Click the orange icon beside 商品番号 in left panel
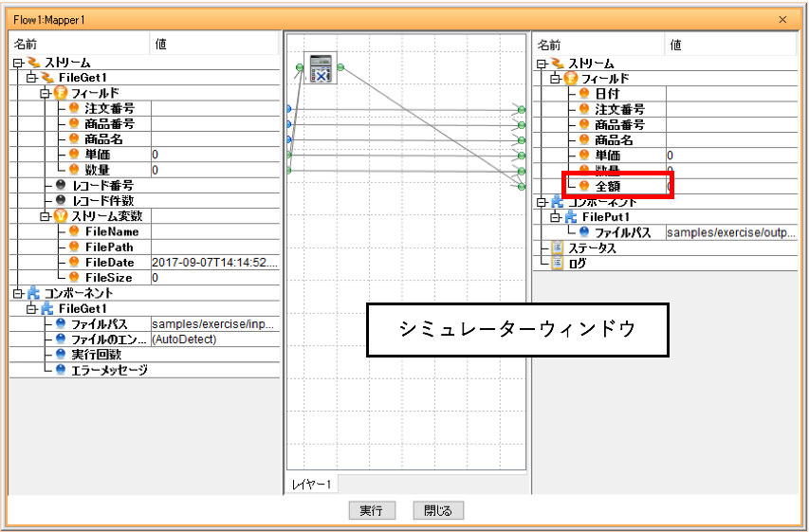 (x=74, y=123)
